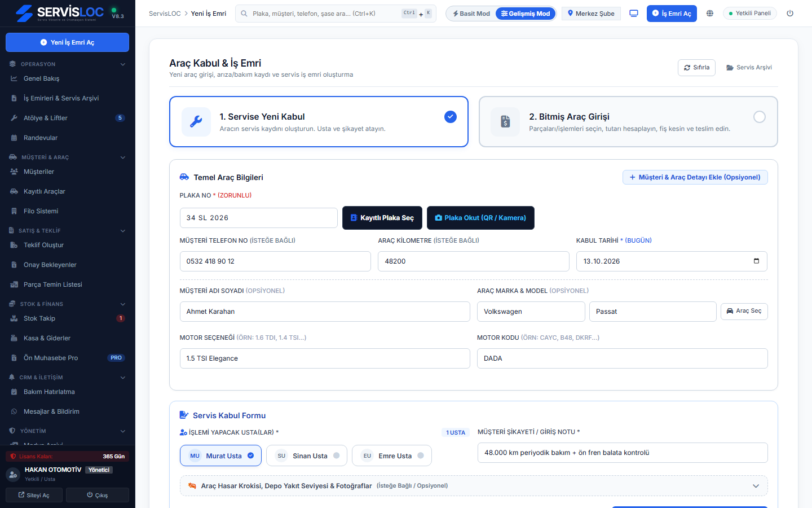Click the calendar icon in Kabul Tarihi field
The width and height of the screenshot is (812, 508).
(x=756, y=261)
